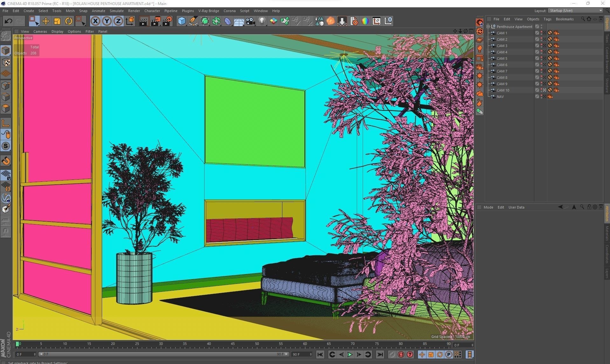The height and width of the screenshot is (364, 610).
Task: Toggle the X axis lock
Action: [95, 21]
